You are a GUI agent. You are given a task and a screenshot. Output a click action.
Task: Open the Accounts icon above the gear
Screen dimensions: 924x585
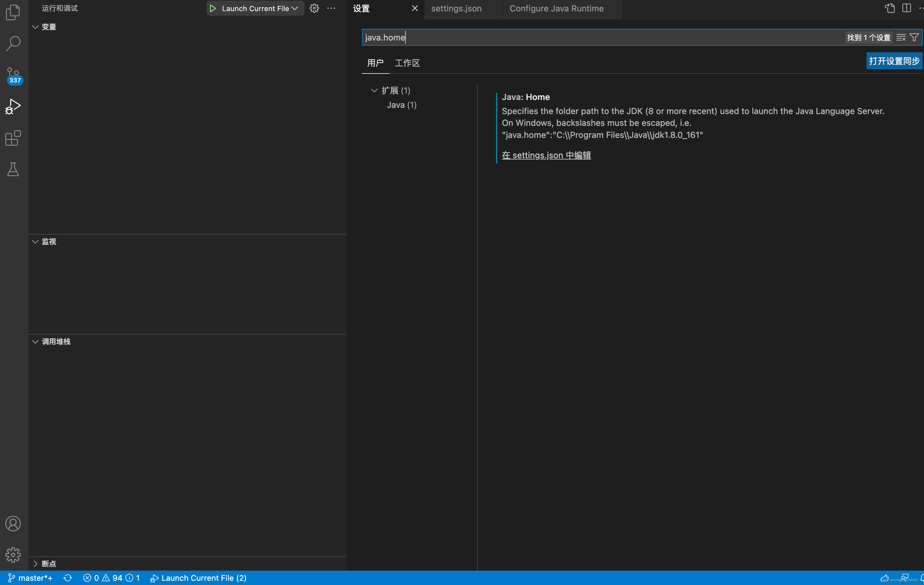point(13,523)
